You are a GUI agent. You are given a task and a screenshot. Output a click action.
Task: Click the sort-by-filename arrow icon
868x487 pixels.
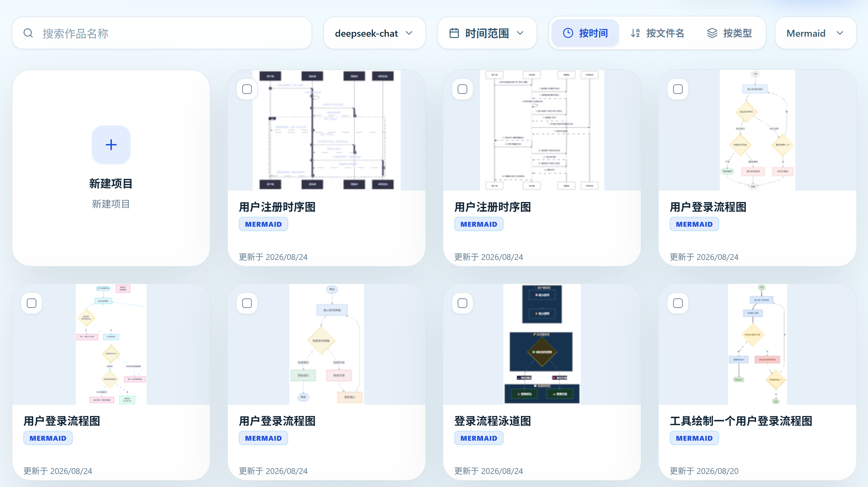[635, 33]
